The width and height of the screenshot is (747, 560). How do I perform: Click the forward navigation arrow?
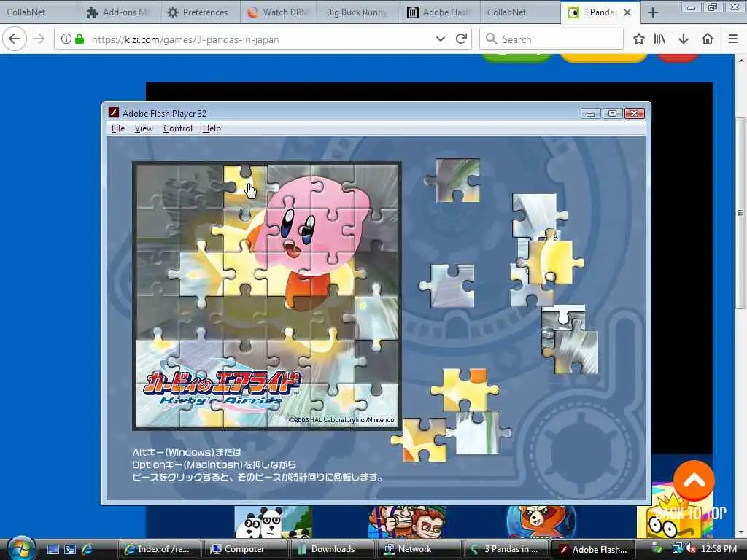[x=39, y=39]
